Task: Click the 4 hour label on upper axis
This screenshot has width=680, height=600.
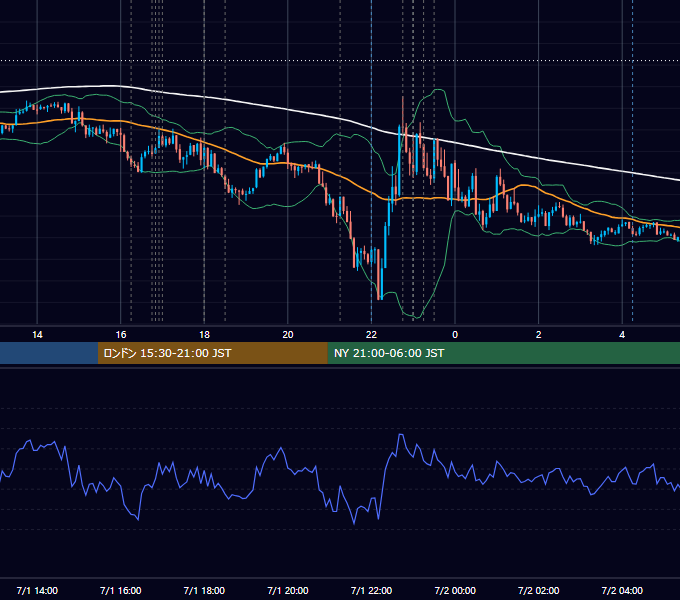Action: coord(622,335)
